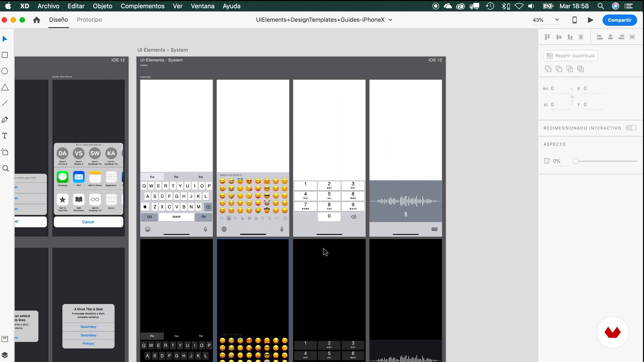The image size is (644, 362).
Task: Click the space key on keyboard
Action: 176,217
